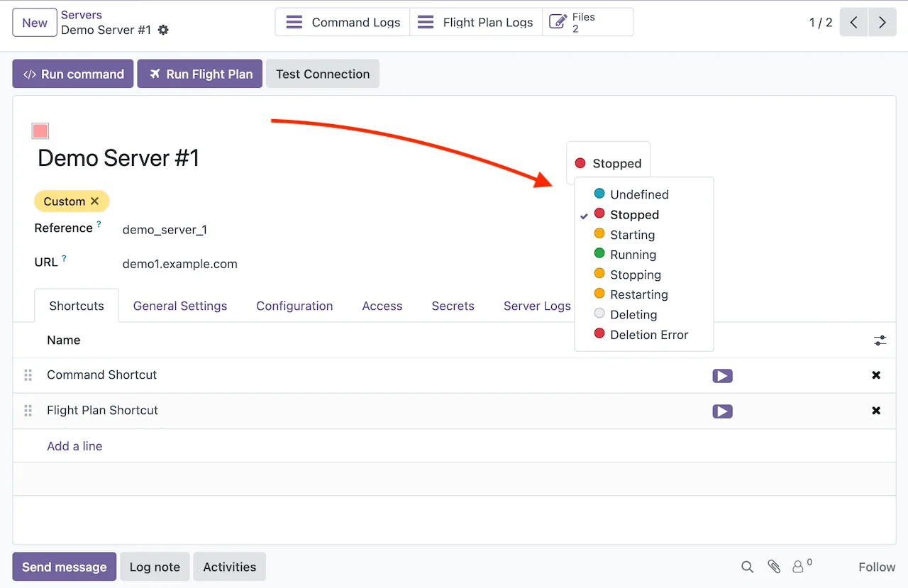
Task: Click the pink color swatch
Action: pos(40,131)
